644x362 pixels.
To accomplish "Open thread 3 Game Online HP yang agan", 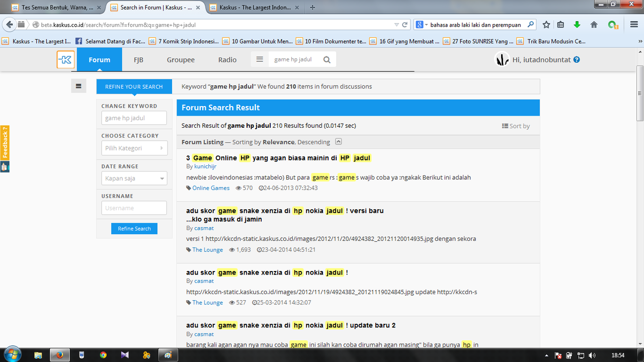I will pyautogui.click(x=279, y=158).
